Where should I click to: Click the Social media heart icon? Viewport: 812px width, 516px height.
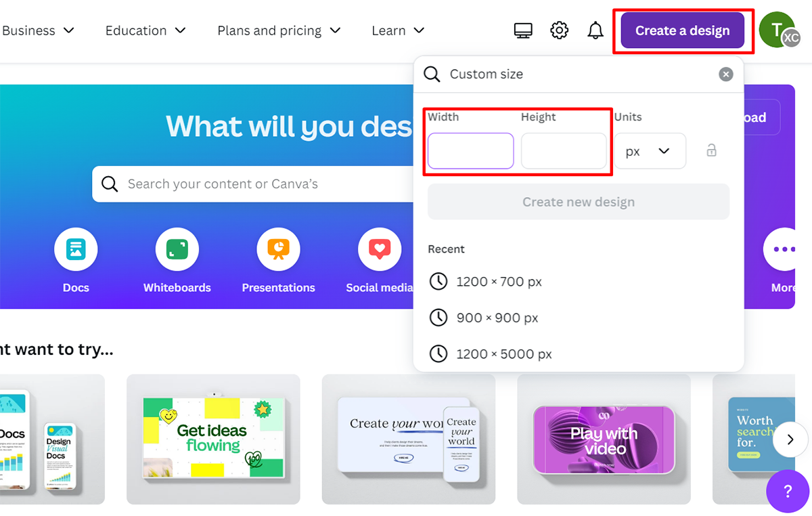(x=379, y=250)
